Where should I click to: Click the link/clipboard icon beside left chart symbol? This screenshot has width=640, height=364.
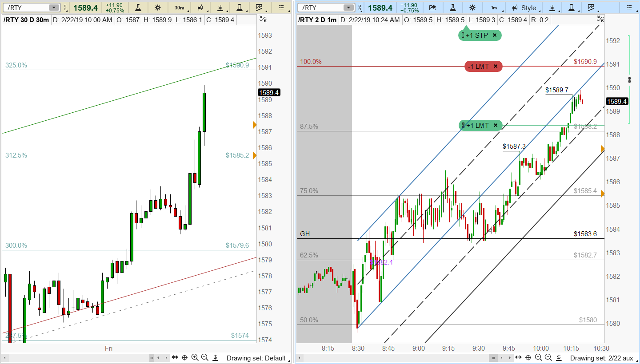tap(65, 8)
